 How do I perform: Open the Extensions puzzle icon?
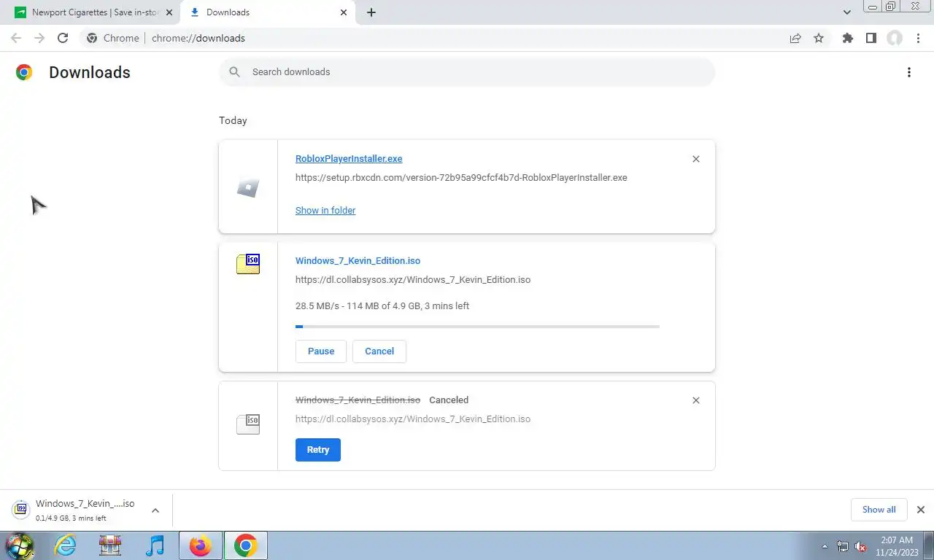tap(847, 38)
